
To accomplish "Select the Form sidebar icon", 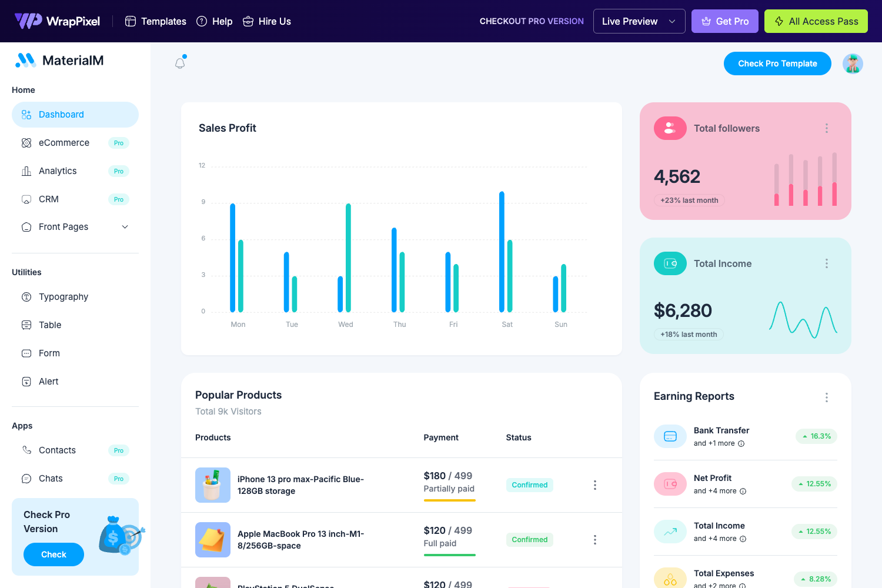I will pos(26,353).
